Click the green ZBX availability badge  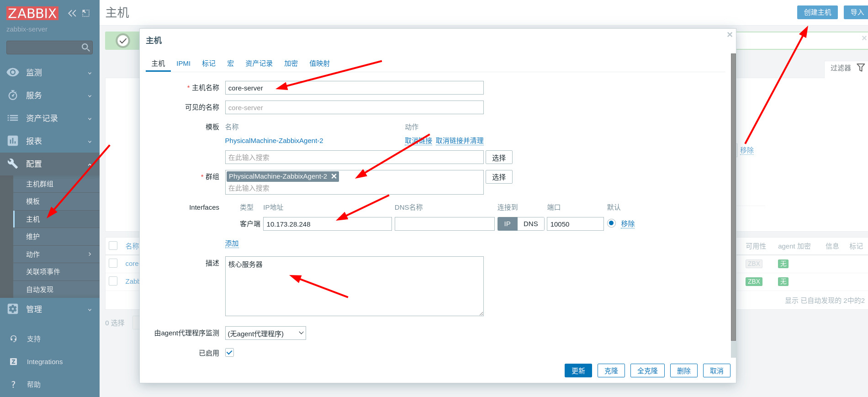(754, 281)
